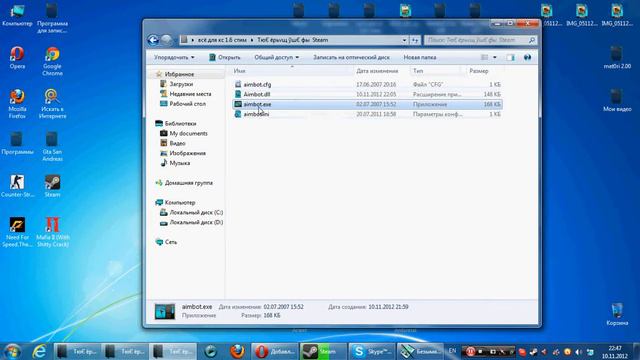Click the Aimbot.dll file icon
The width and height of the screenshot is (640, 360).
pos(238,94)
